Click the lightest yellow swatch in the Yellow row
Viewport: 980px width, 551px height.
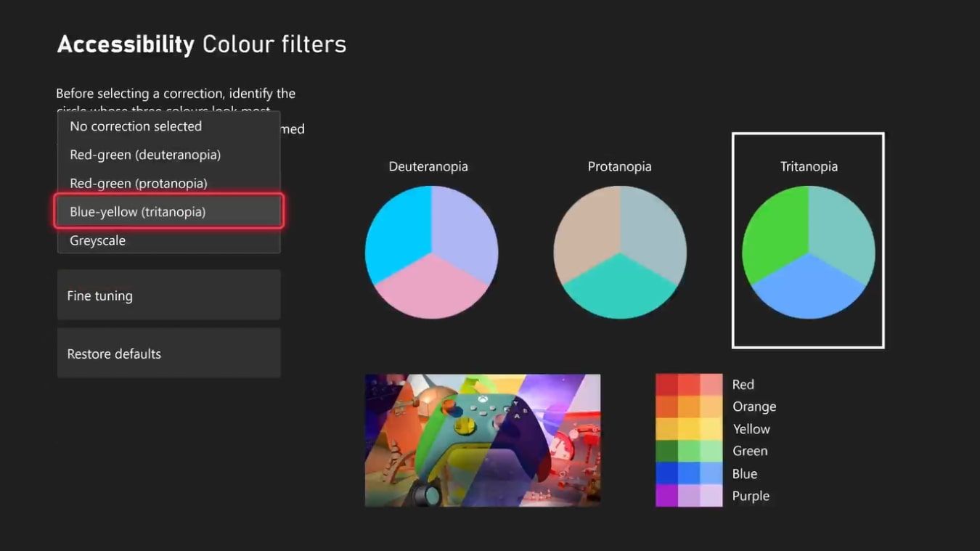coord(711,429)
